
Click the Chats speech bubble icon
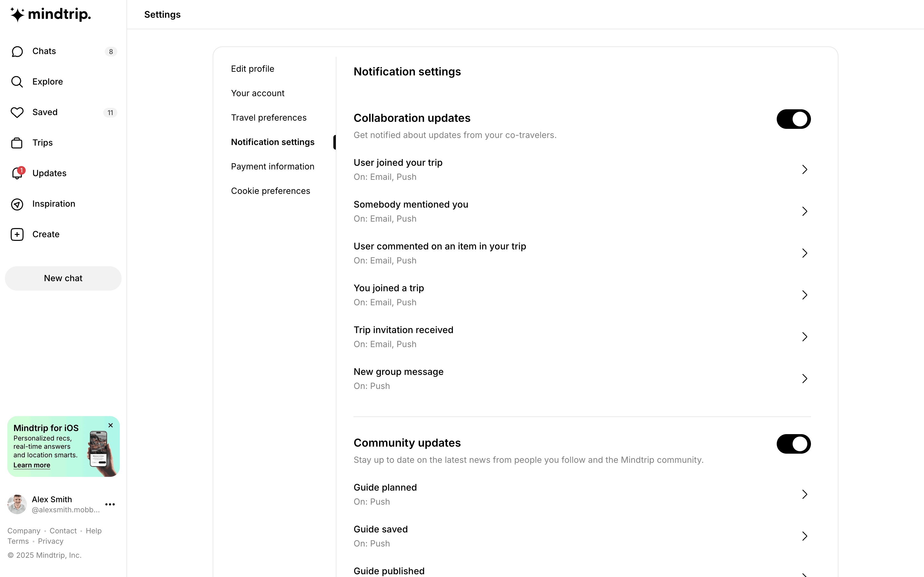(17, 52)
